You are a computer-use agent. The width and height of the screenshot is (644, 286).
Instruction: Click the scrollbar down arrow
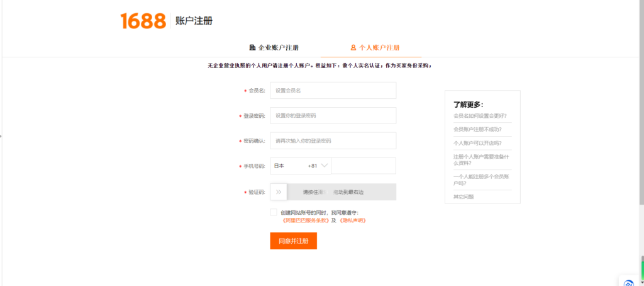[x=641, y=282]
